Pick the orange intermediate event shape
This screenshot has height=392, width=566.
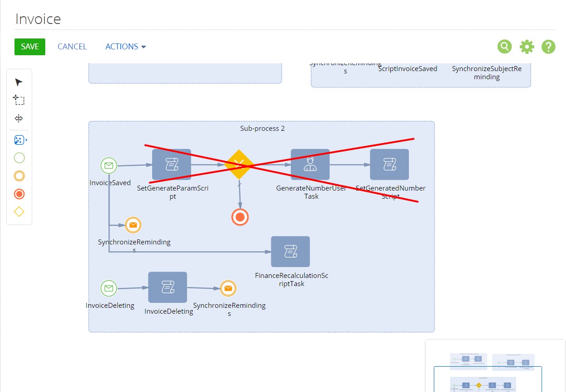(19, 176)
